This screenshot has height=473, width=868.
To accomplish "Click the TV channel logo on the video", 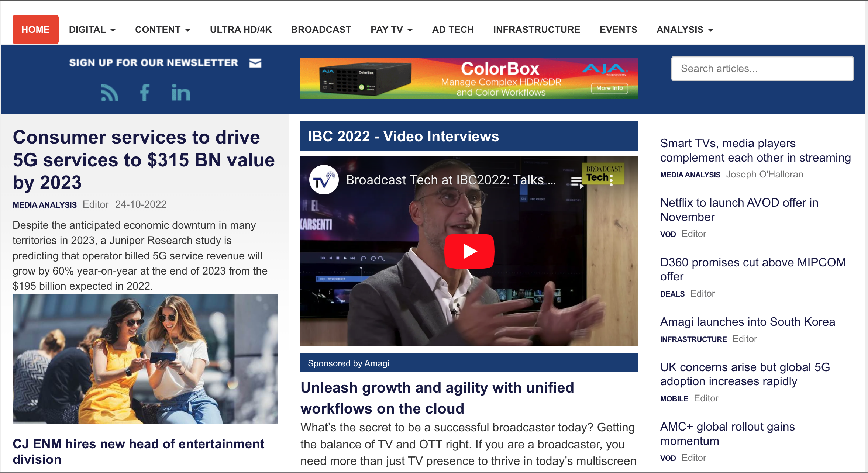I will click(x=324, y=180).
